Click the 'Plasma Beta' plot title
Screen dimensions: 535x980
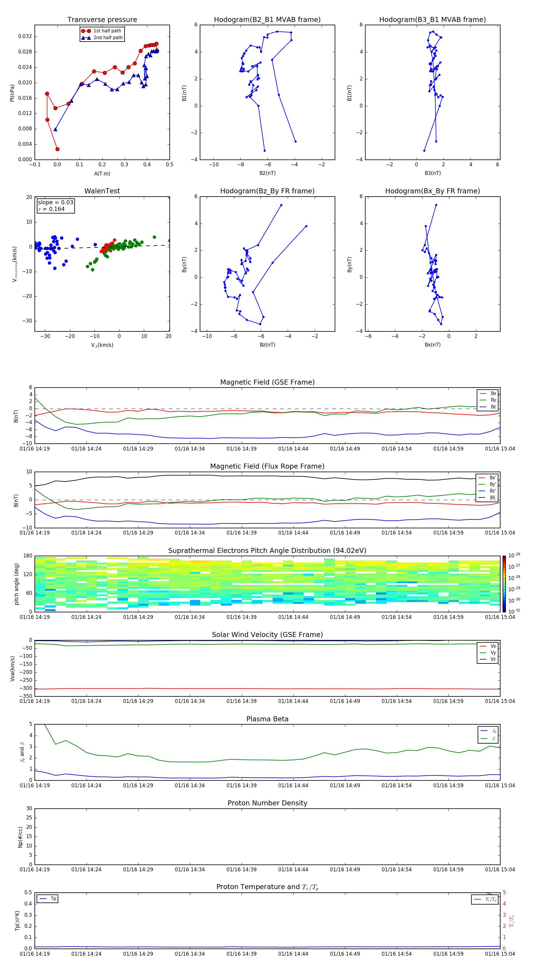(x=267, y=719)
